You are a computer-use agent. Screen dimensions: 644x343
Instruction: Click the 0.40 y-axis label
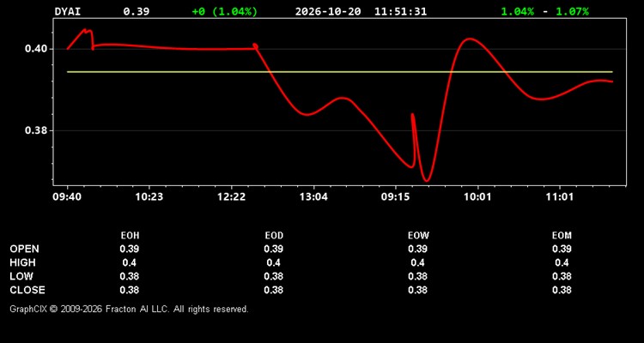(36, 49)
